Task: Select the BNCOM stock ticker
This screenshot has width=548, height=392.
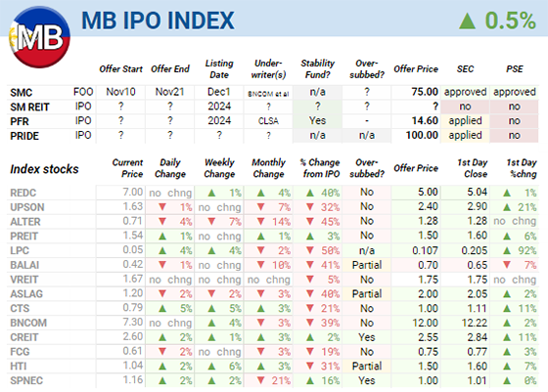Action: (x=28, y=323)
